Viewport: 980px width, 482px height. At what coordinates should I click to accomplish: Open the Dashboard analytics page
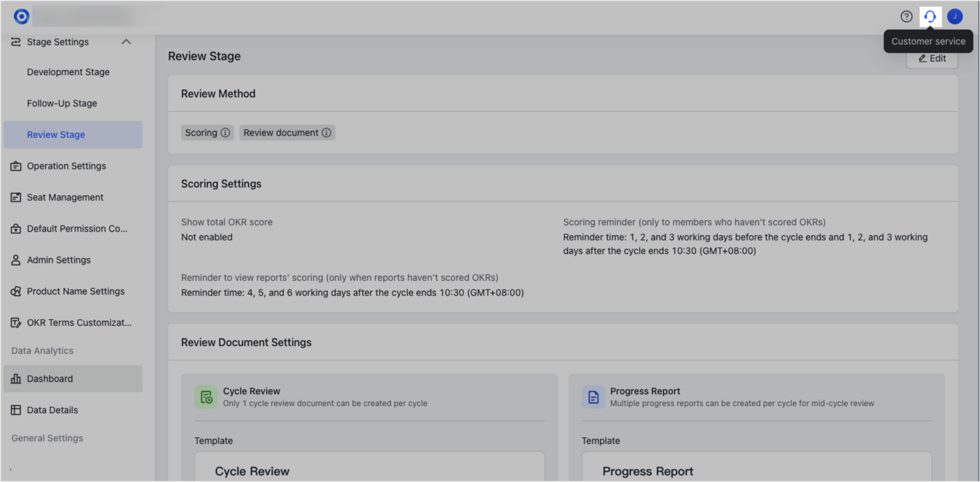[50, 378]
